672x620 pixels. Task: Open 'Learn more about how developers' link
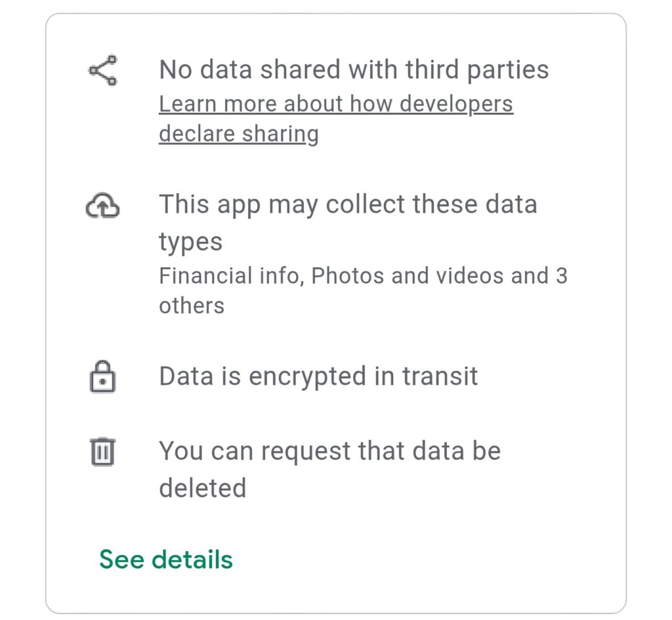coord(336,104)
